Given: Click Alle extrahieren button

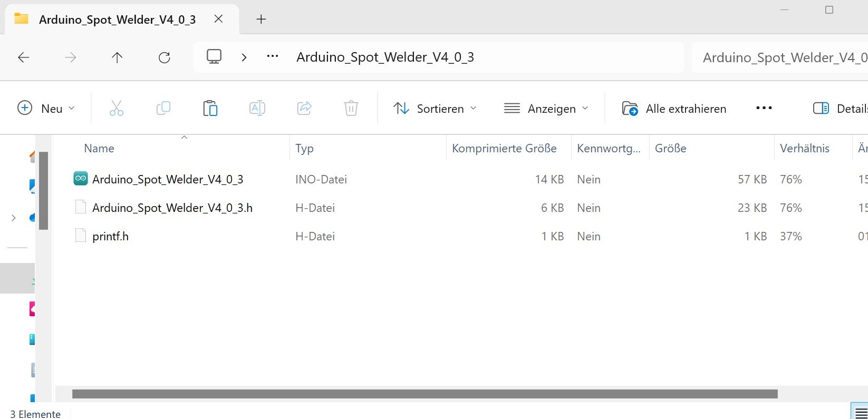Looking at the screenshot, I should tap(674, 109).
